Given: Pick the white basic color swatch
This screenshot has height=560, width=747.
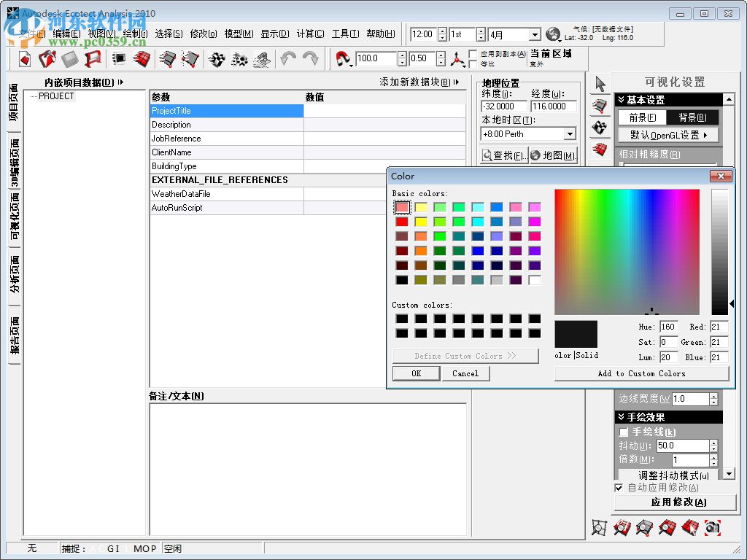Looking at the screenshot, I should coord(535,280).
